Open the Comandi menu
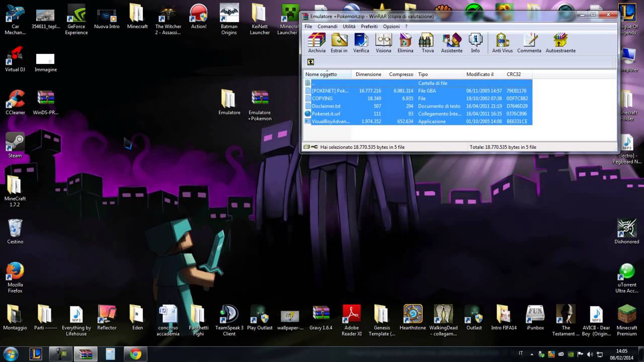 328,26
